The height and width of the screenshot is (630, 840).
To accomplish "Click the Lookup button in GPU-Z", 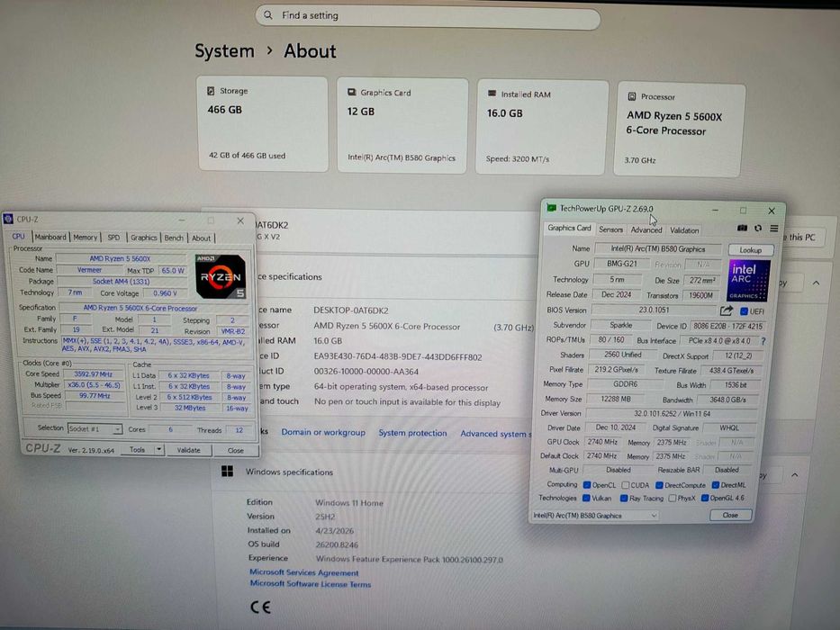I will coord(751,249).
